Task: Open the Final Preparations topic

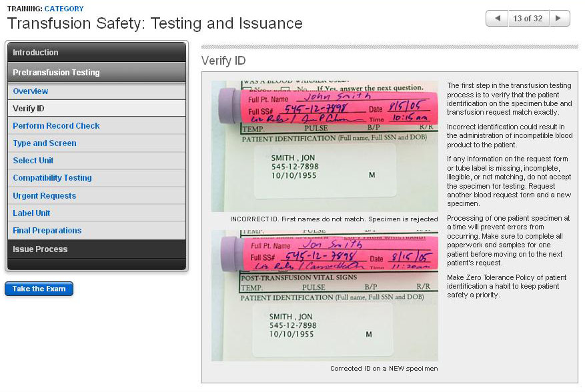Action: tap(47, 231)
